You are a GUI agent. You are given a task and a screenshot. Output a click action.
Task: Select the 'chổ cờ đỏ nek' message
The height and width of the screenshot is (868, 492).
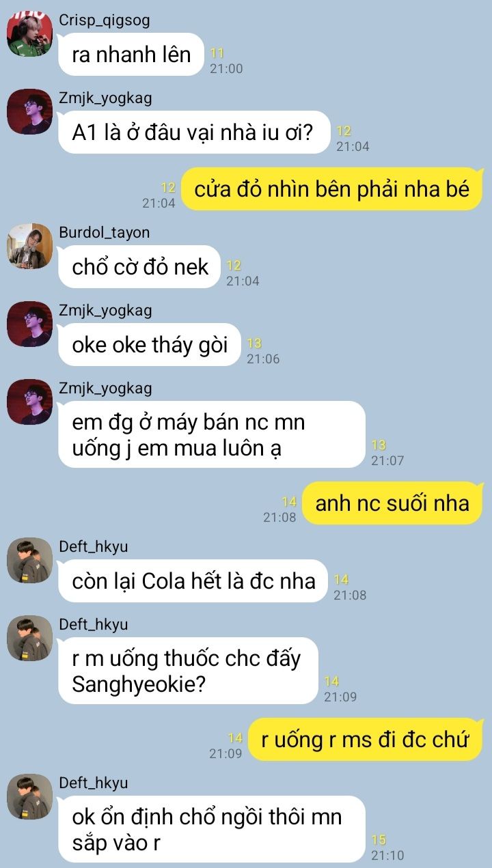click(139, 266)
